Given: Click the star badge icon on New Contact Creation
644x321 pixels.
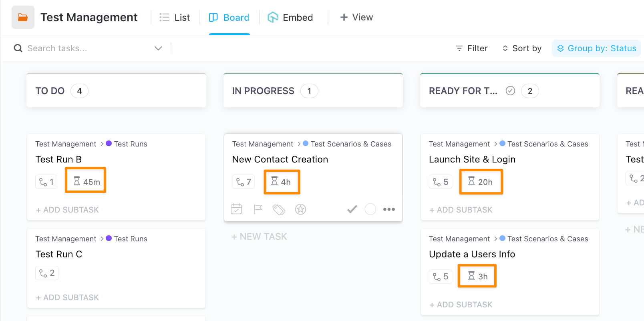Looking at the screenshot, I should click(x=300, y=209).
